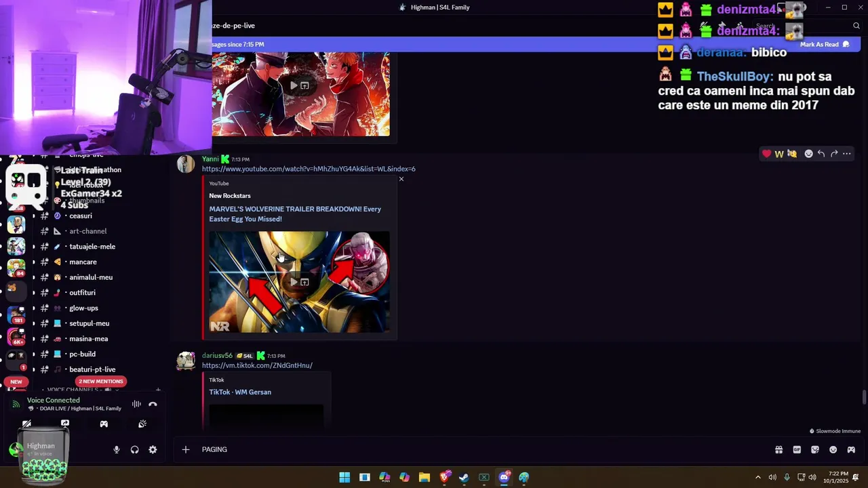Open User Settings gear
This screenshot has width=868, height=488.
click(153, 449)
